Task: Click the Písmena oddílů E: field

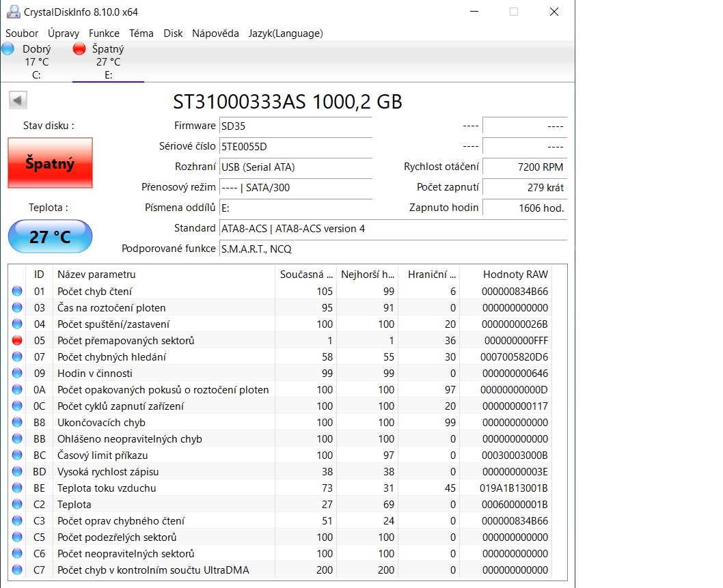Action: tap(296, 208)
